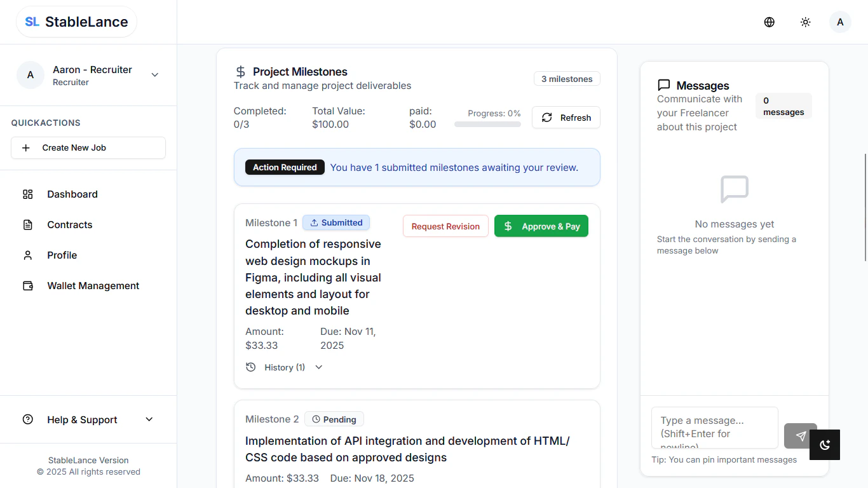Click the Progress 0% bar

(x=487, y=125)
